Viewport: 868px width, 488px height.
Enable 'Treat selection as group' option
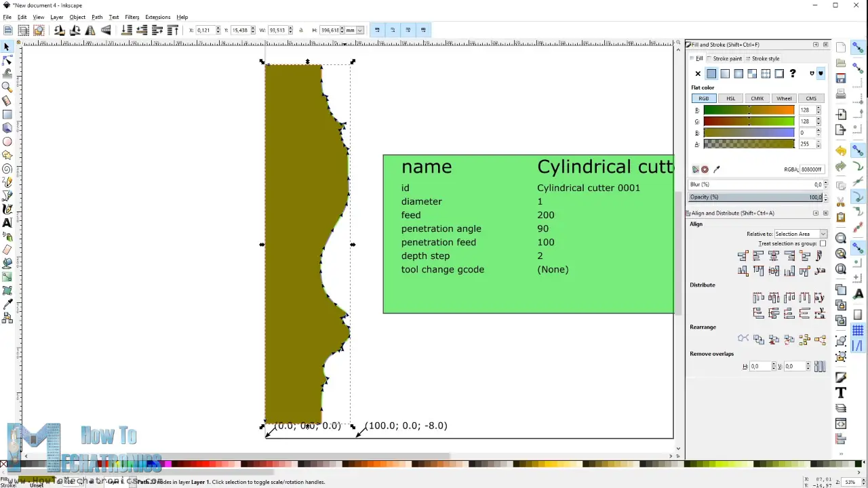tap(823, 243)
